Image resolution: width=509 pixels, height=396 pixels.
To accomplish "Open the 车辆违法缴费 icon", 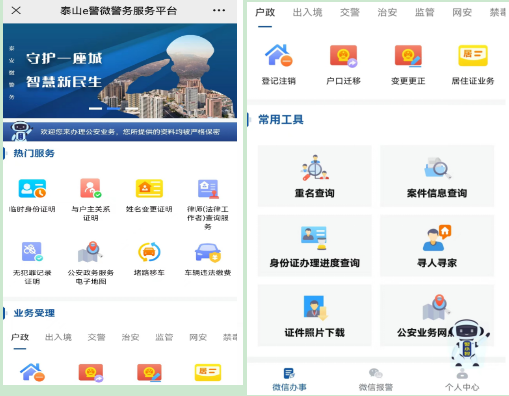I will (x=208, y=252).
